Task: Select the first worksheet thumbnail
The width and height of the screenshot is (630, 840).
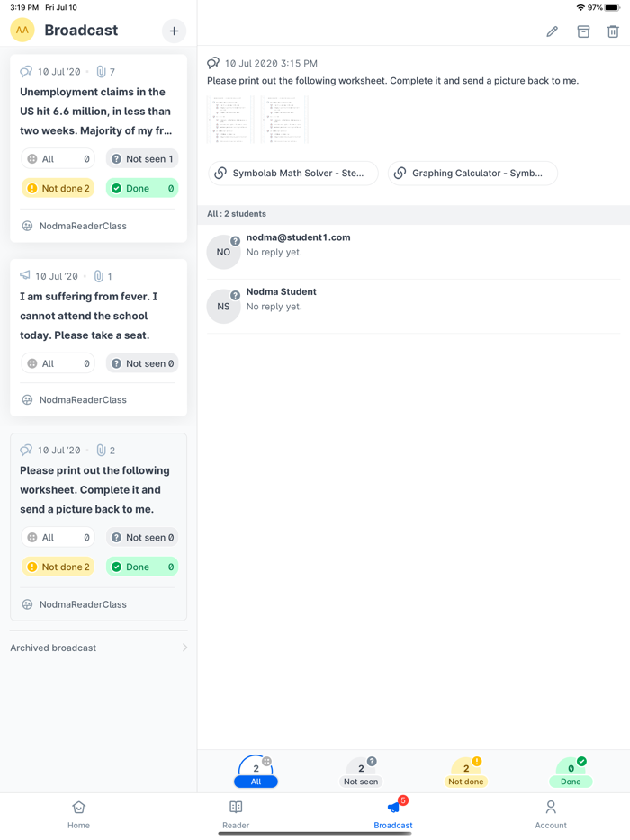Action: click(230, 119)
